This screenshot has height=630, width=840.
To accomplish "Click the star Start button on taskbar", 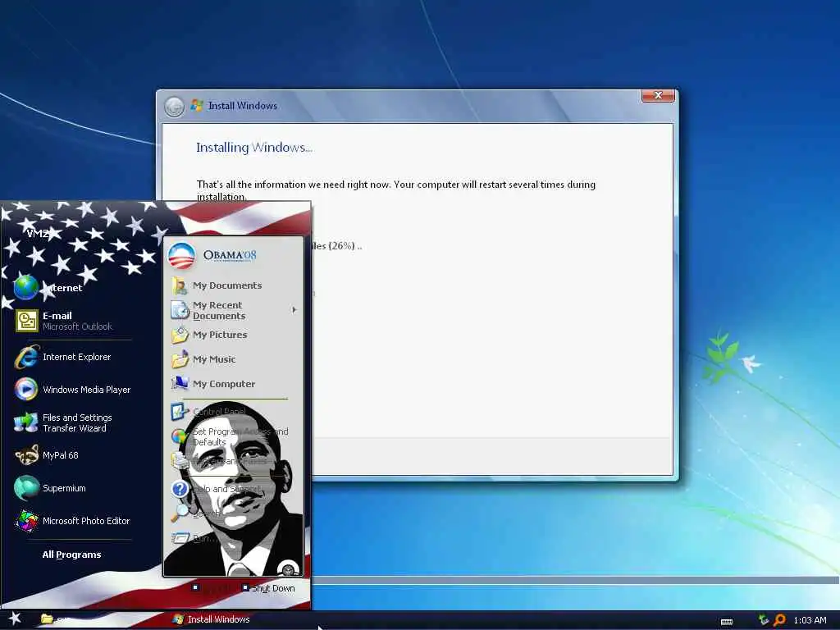I will (15, 619).
